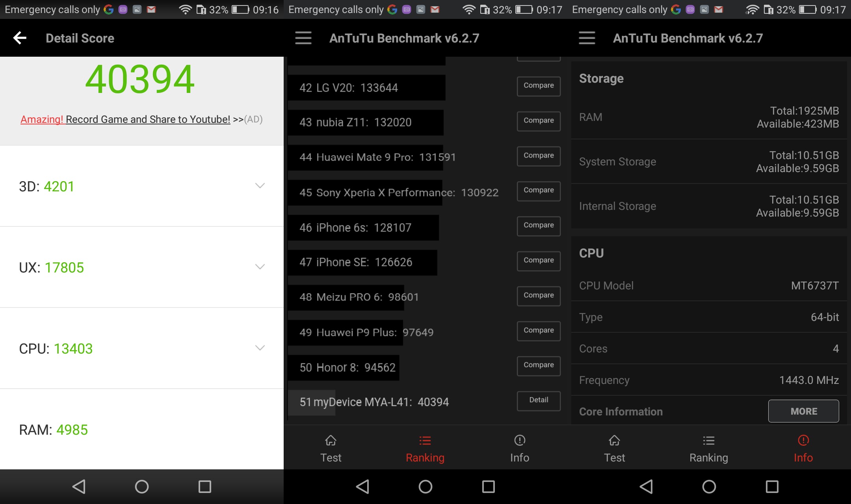Open Info tab in Ranking screen
Viewport: 851px width, 504px height.
pos(520,449)
